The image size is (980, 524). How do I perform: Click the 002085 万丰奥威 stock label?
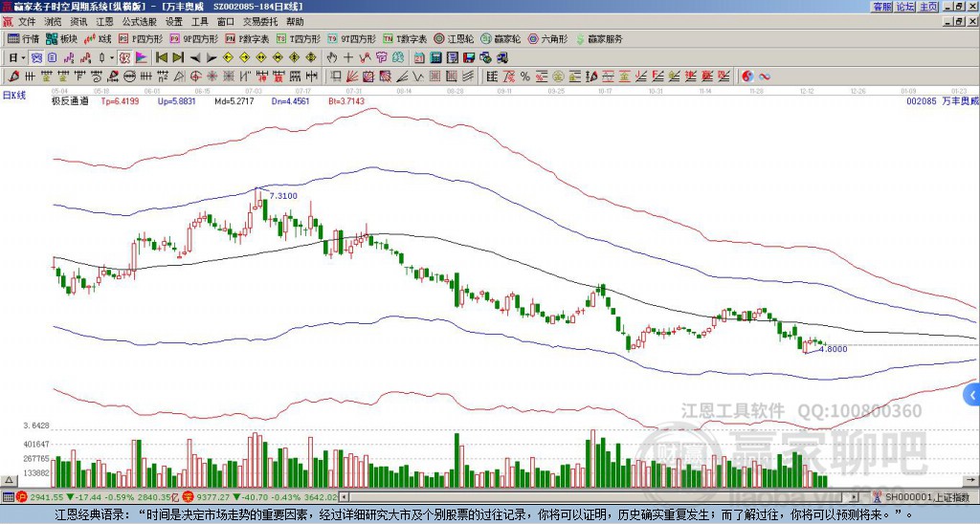tap(942, 100)
